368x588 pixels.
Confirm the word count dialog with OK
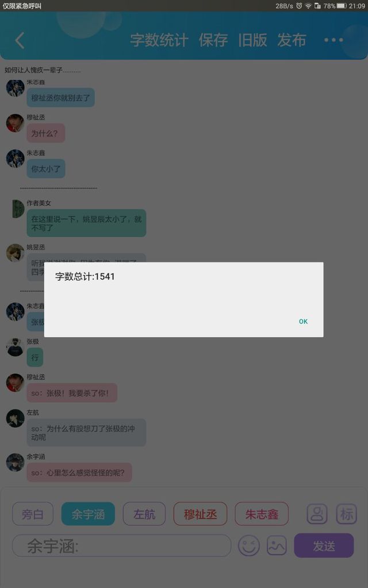[x=303, y=322]
